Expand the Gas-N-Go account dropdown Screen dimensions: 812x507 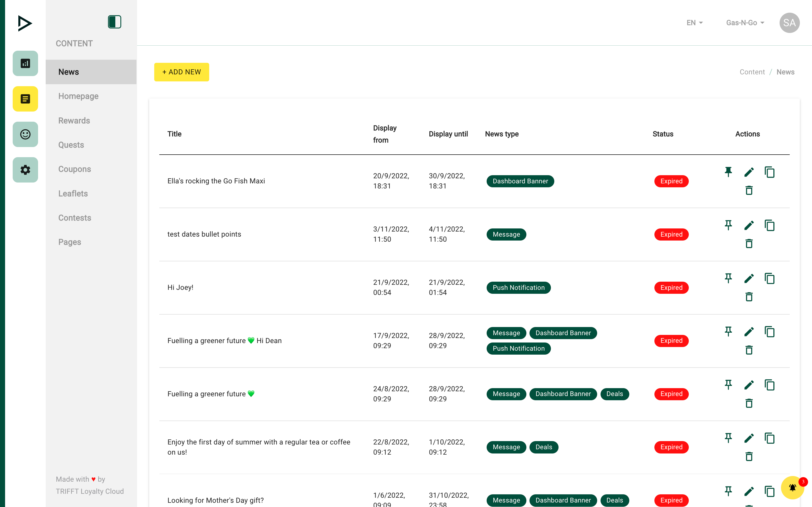tap(745, 23)
